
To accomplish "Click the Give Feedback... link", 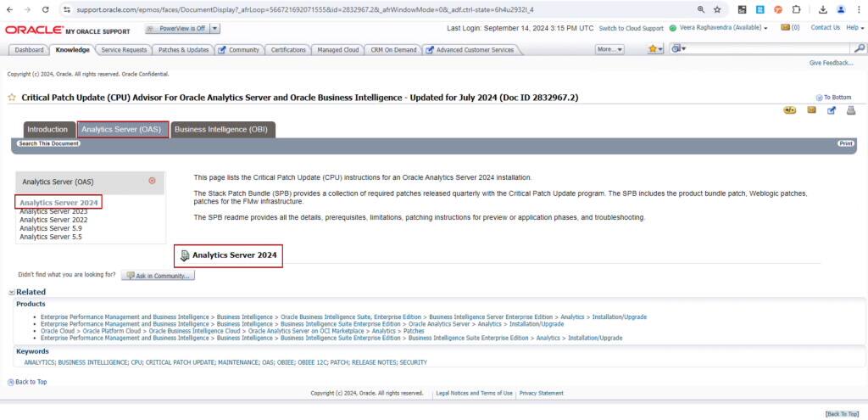I will pos(831,63).
